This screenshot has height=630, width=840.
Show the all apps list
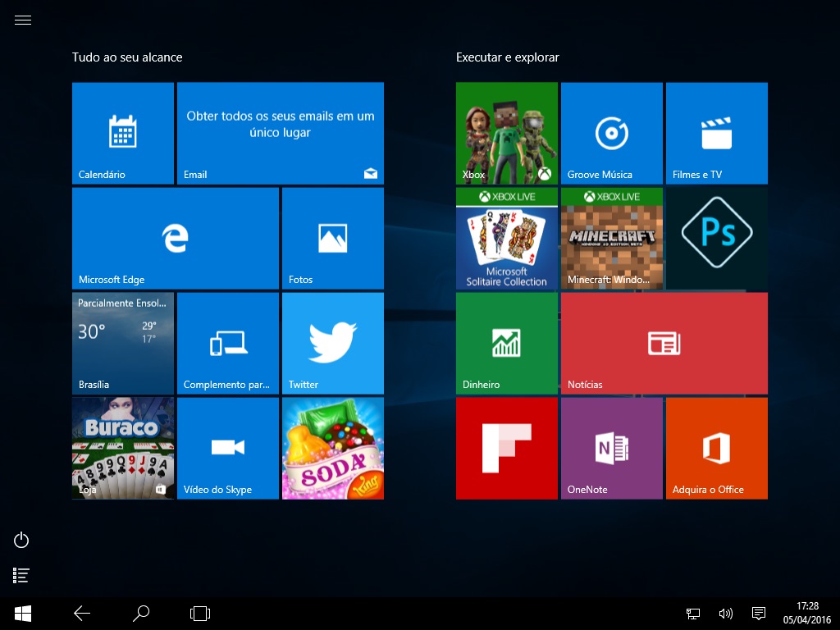tap(22, 576)
